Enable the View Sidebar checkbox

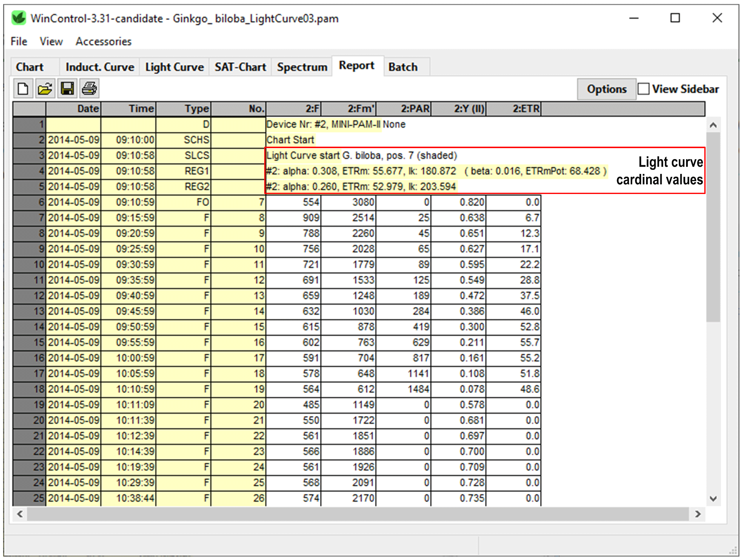point(644,89)
